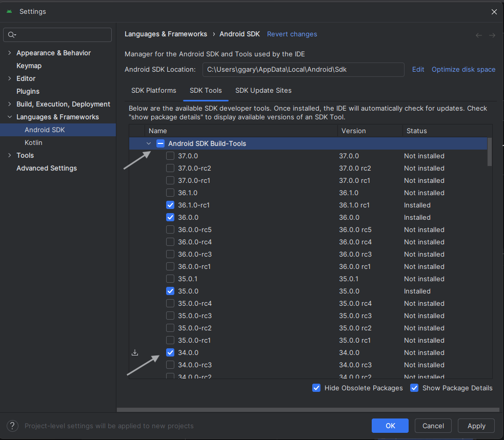Viewport: 504px width, 440px height.
Task: Check the 36.0.0-rc5 checkbox
Action: (x=170, y=229)
